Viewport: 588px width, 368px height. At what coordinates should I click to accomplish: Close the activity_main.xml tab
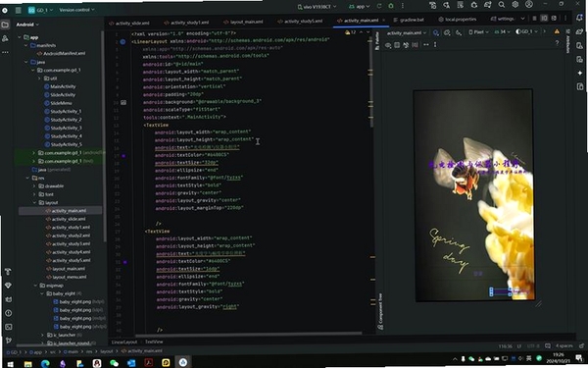click(x=383, y=21)
